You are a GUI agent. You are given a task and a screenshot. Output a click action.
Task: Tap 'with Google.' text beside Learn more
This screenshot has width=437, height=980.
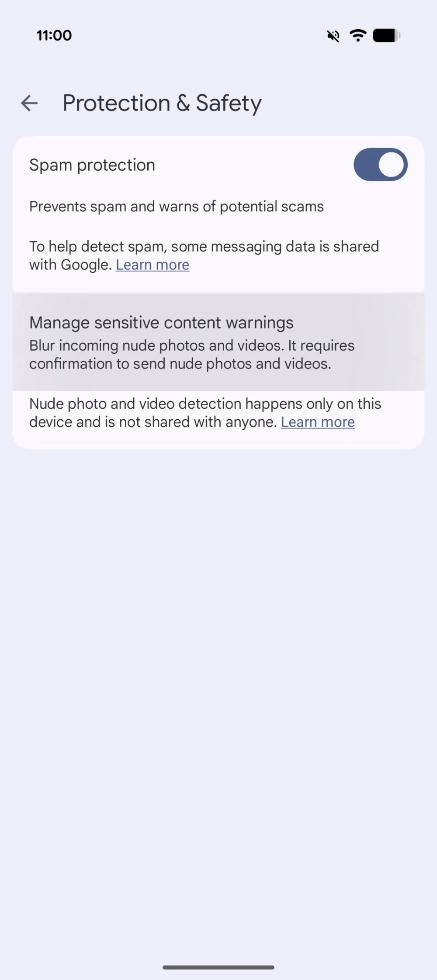tap(71, 265)
